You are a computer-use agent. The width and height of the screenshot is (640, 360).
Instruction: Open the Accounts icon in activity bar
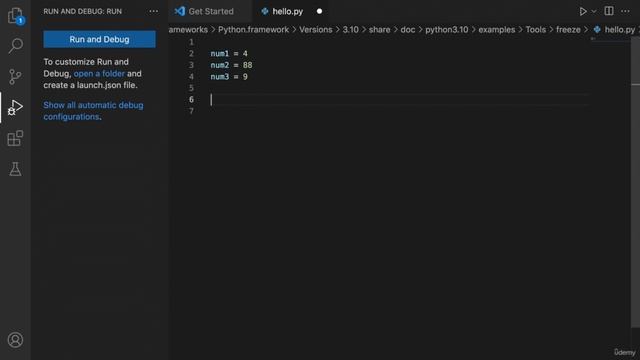click(15, 340)
